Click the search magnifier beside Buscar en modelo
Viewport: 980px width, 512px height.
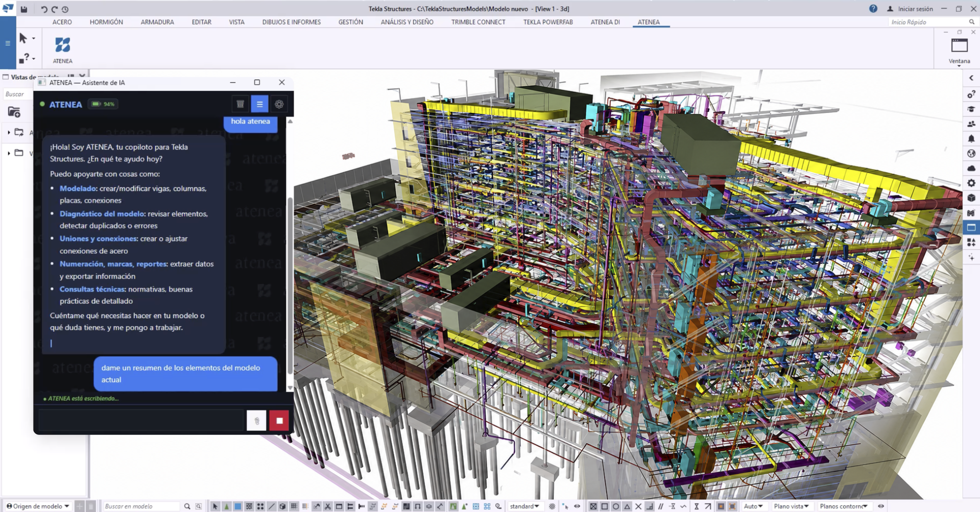pos(187,506)
